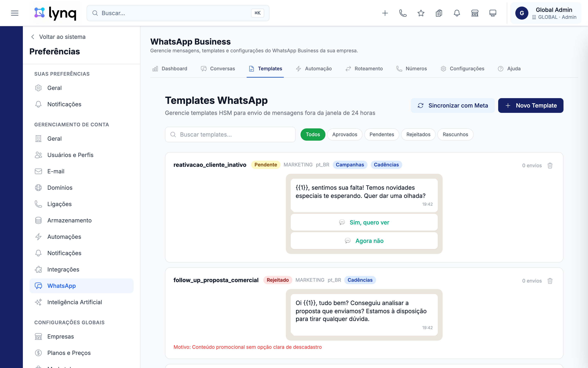Click the Campanhas tag on reativacao template
The height and width of the screenshot is (368, 588).
click(350, 165)
